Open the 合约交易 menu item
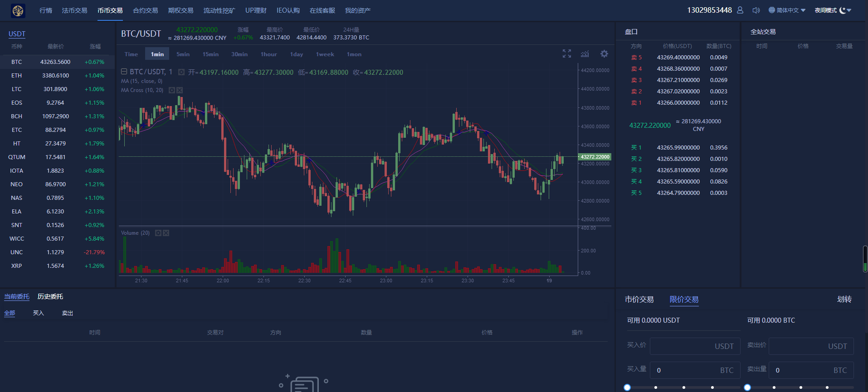The width and height of the screenshot is (868, 392). (145, 10)
